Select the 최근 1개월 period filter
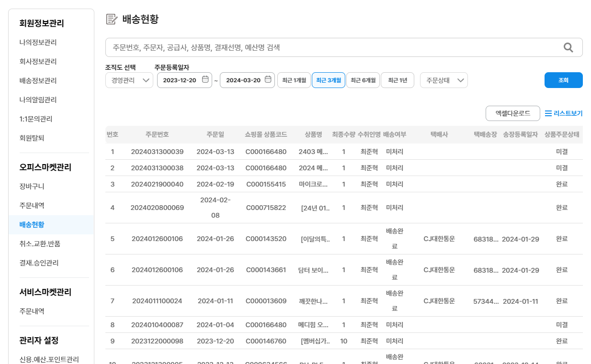 tap(294, 80)
